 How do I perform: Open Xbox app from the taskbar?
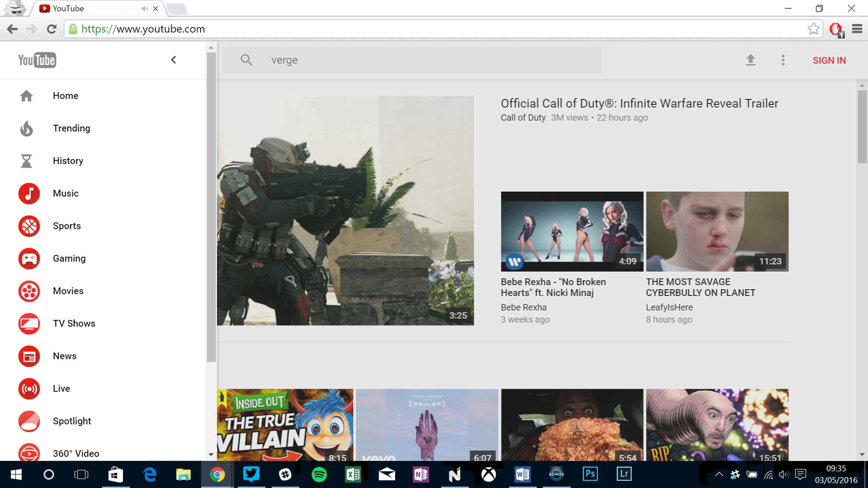488,474
